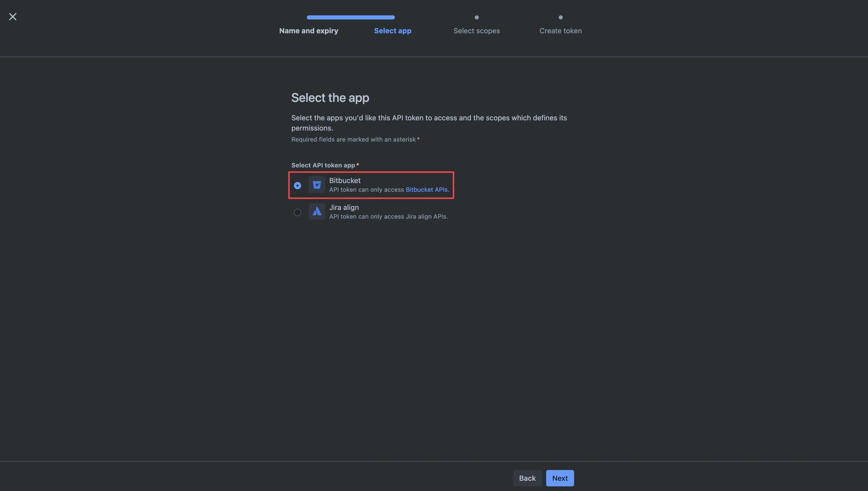Click the Bitbucket logo icon
Viewport: 868px width, 491px height.
(317, 185)
